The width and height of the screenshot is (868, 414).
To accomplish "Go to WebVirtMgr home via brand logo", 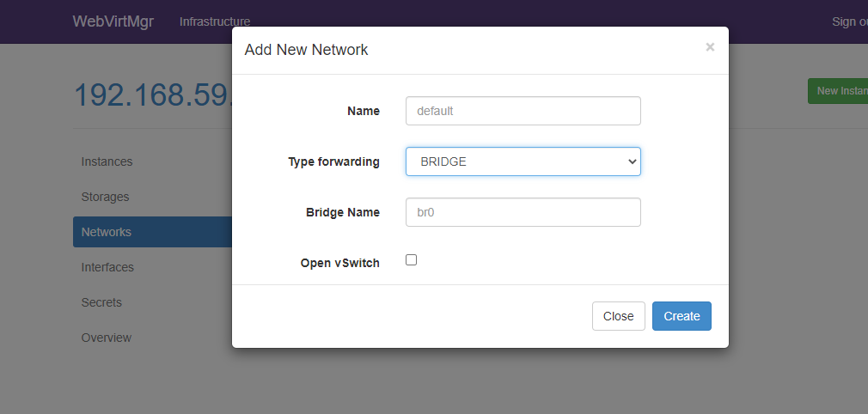I will [x=113, y=21].
